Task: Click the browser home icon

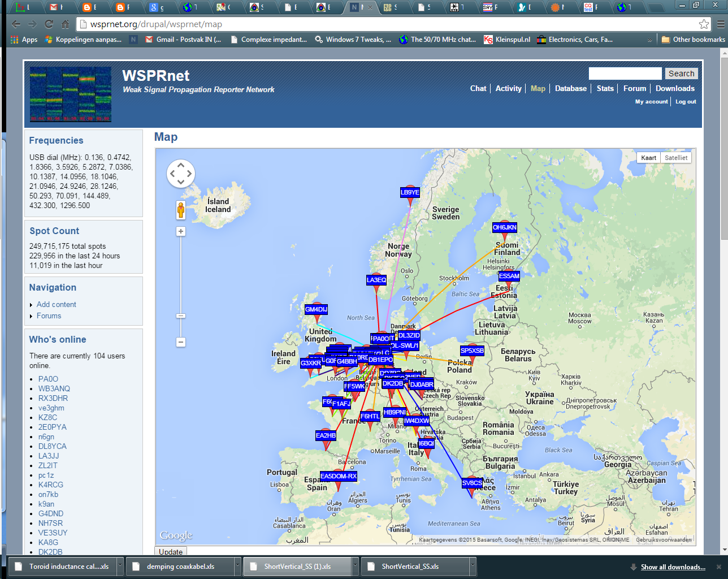Action: tap(67, 25)
